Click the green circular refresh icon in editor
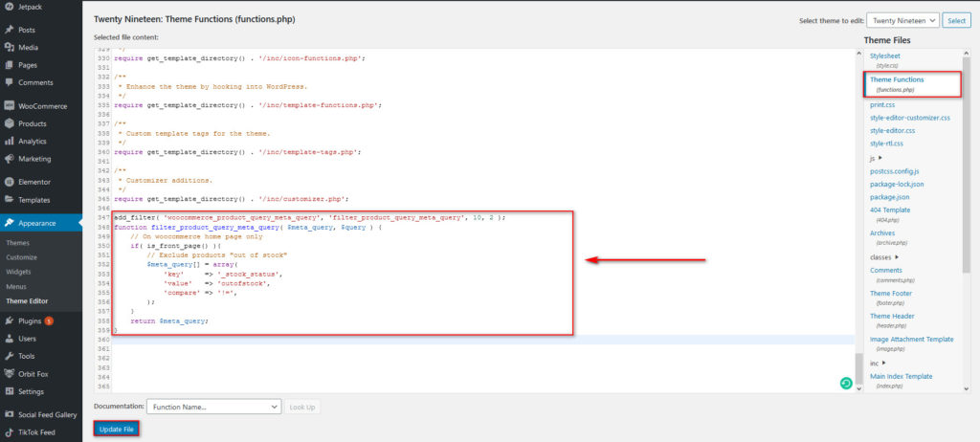 846,384
